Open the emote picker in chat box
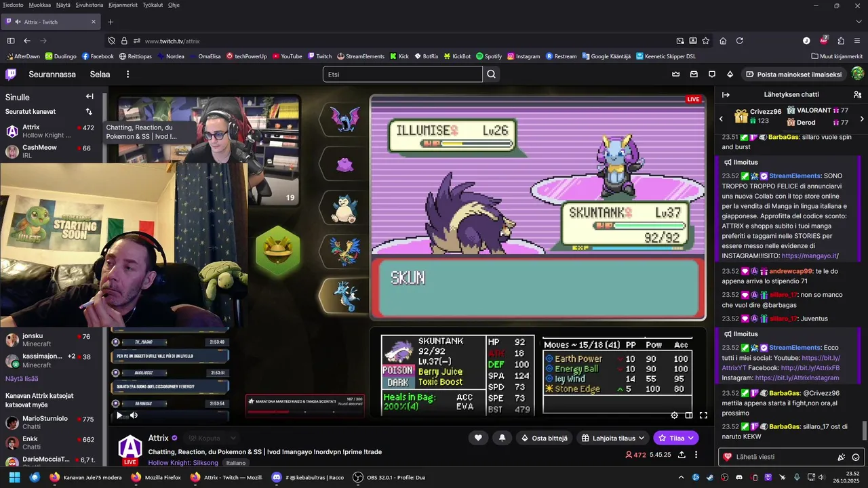Screen dimensions: 868x488 (x=856, y=457)
